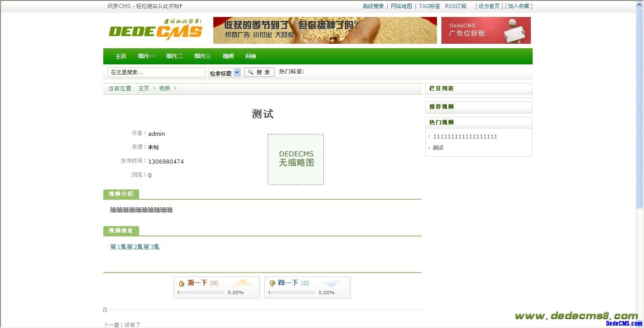Screen dimensions: 644x328
Task: Click the 顶一下 percentage progress bar
Action: pos(200,293)
